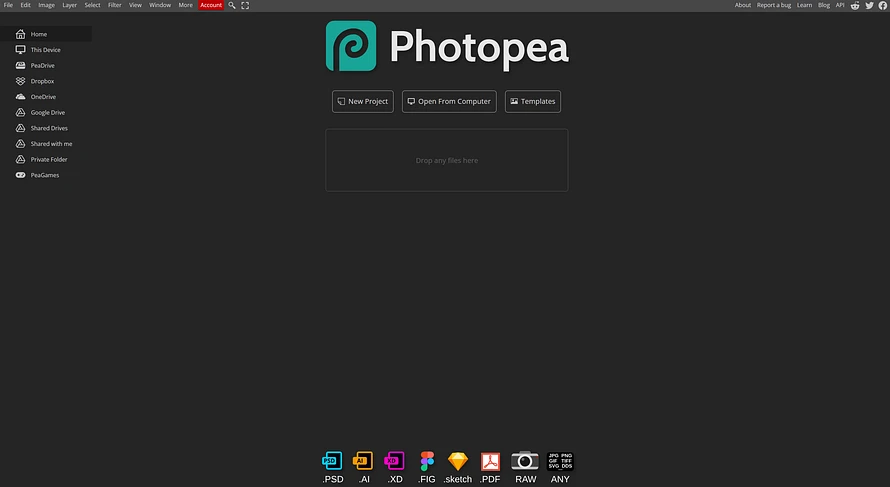Image resolution: width=890 pixels, height=487 pixels.
Task: Open the Edit menu
Action: [x=26, y=5]
